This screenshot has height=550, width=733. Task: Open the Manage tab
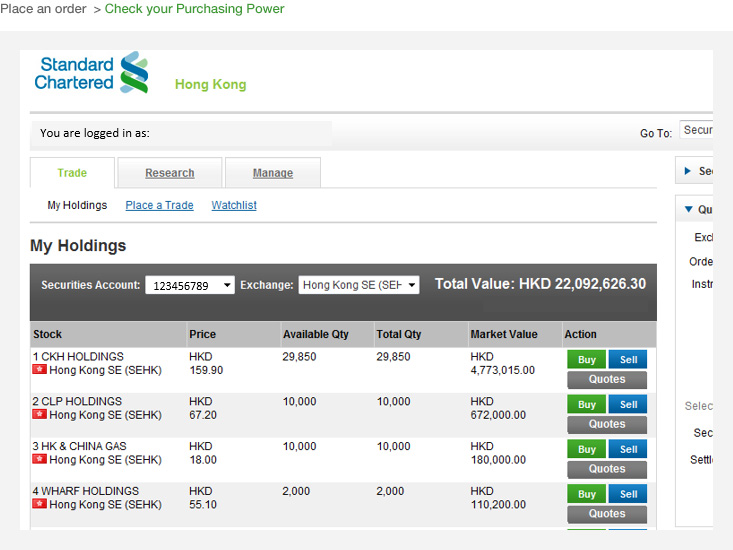(273, 173)
